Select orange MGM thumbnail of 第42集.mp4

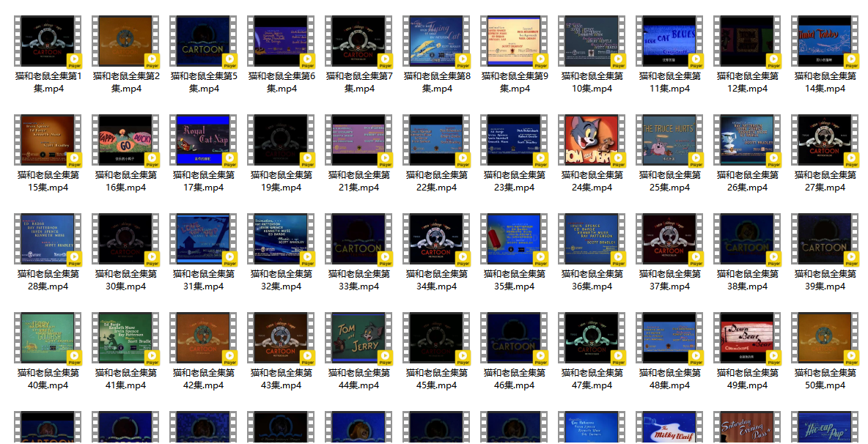point(204,338)
